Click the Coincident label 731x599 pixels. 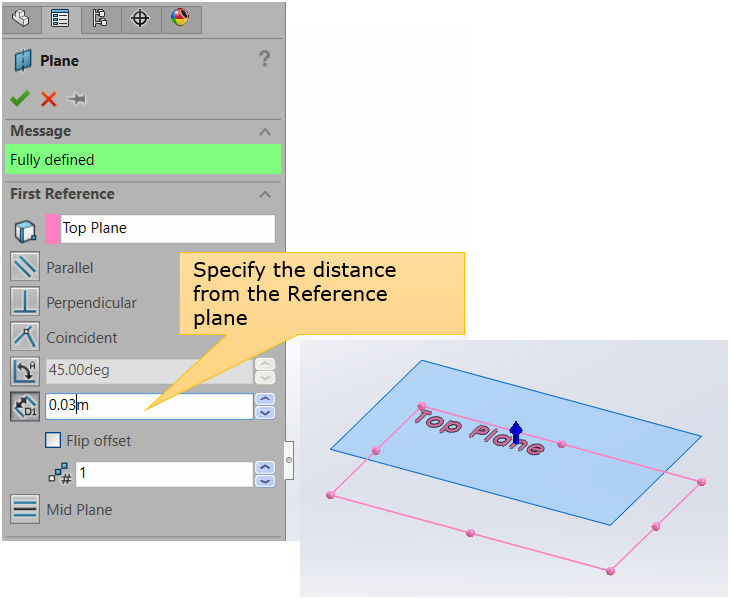(82, 338)
